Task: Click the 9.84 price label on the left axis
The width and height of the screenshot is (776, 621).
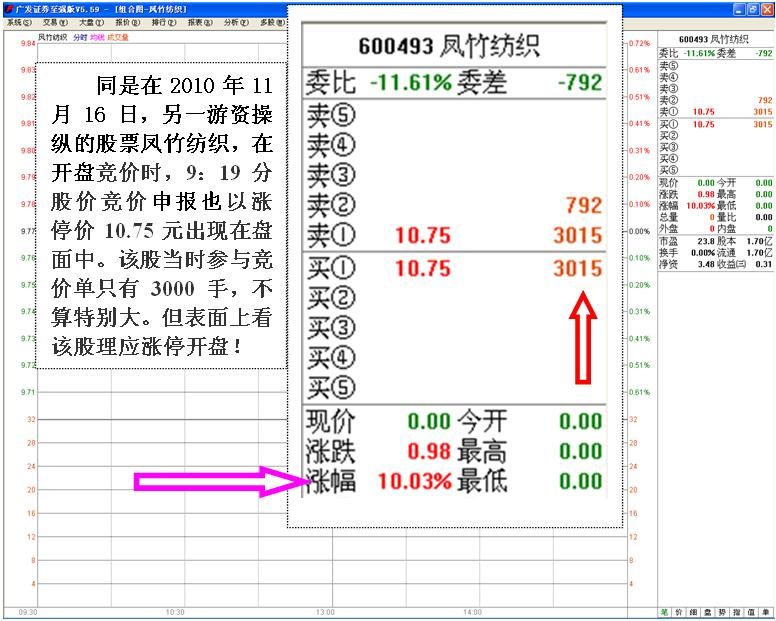Action: pos(28,44)
